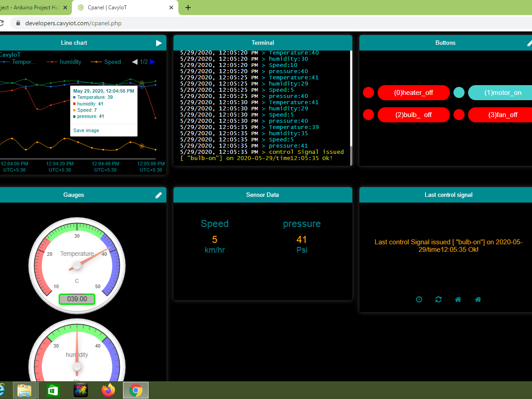This screenshot has width=532, height=399.
Task: Select the second home icon in Last control signal
Action: [x=477, y=299]
